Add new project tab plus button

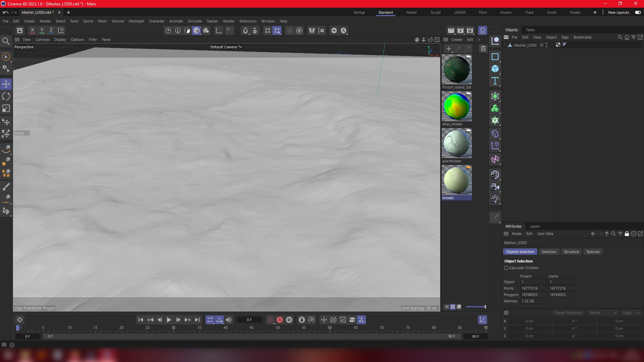[x=68, y=12]
